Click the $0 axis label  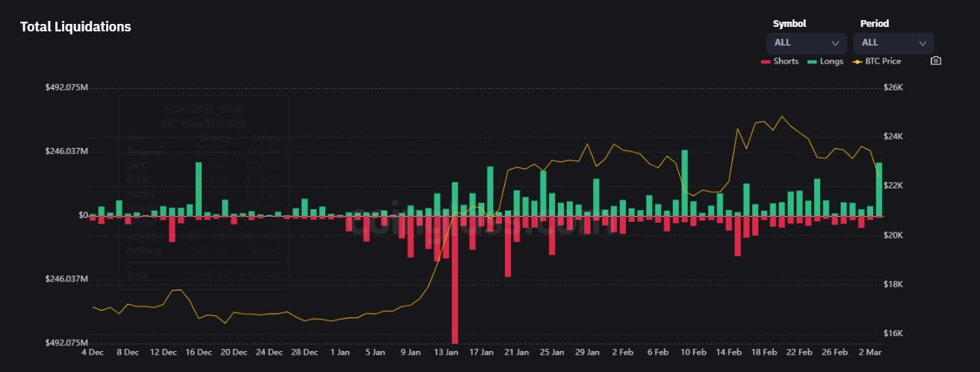coord(83,215)
